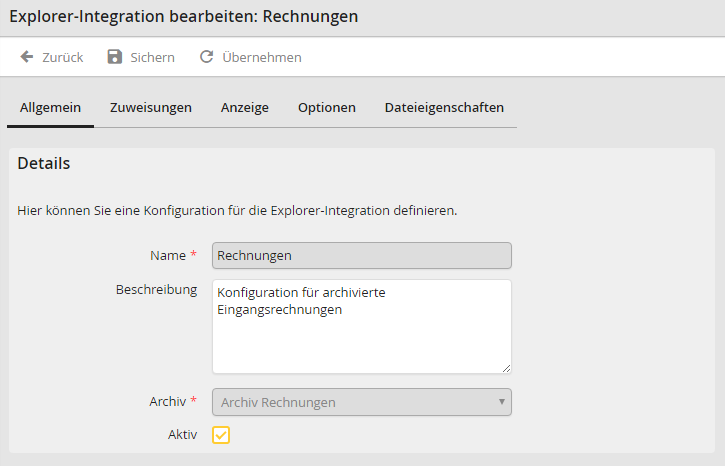
Task: Switch to the Allgemein tab
Action: (x=50, y=108)
